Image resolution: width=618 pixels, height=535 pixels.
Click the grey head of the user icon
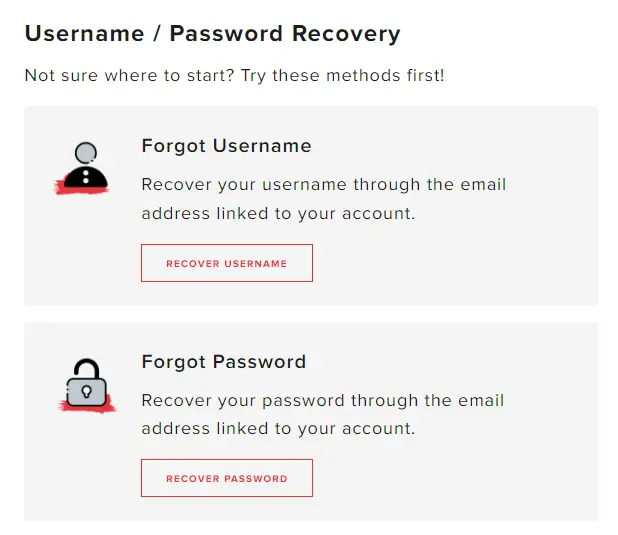click(86, 153)
